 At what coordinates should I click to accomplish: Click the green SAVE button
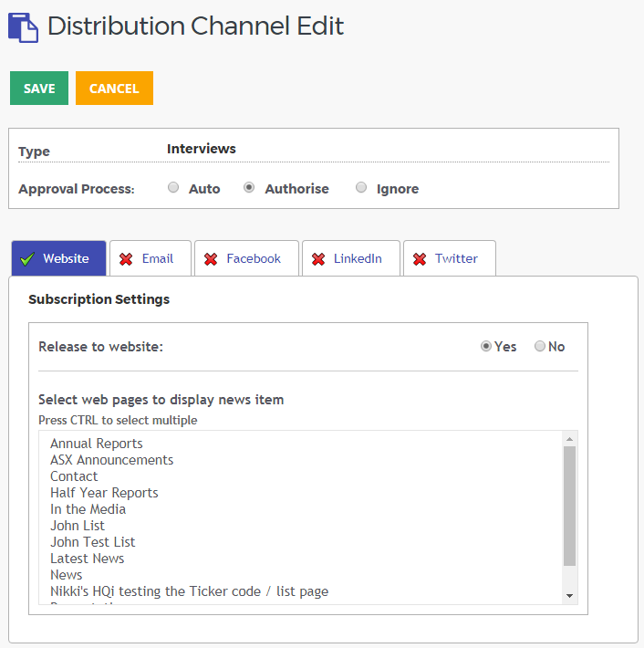[x=39, y=88]
